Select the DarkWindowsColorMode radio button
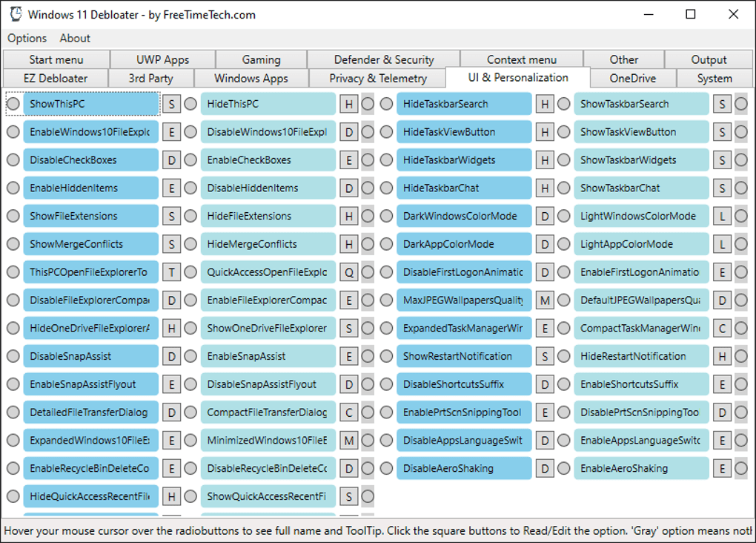The width and height of the screenshot is (756, 543). [387, 216]
